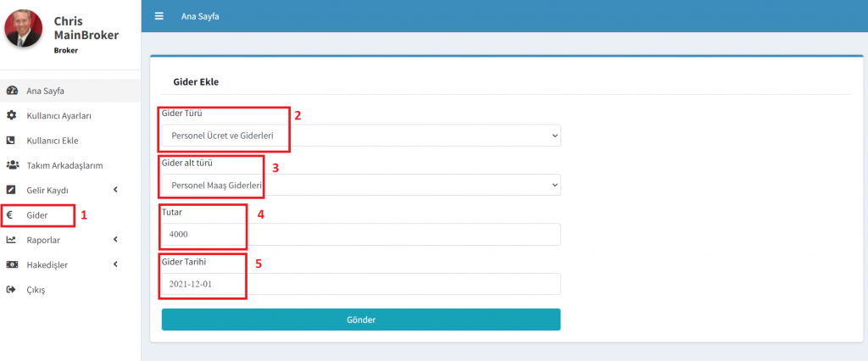Click the Tutar amount input field
This screenshot has width=868, height=361.
coord(360,234)
